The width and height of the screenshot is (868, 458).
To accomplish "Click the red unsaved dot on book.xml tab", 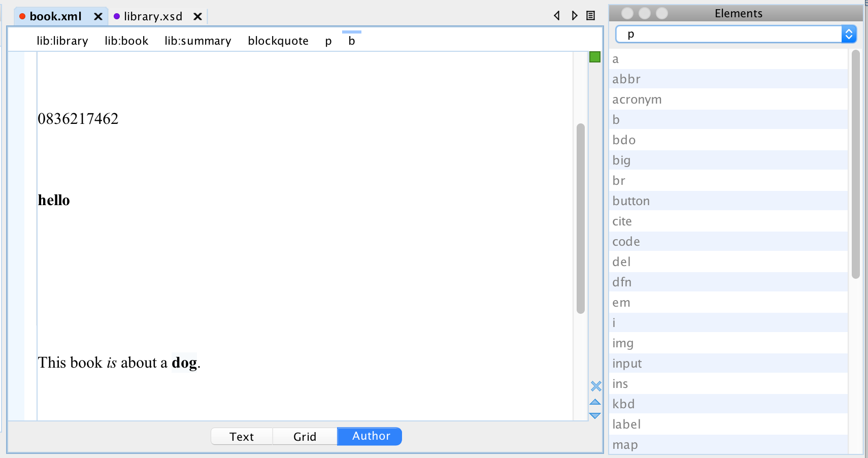I will pyautogui.click(x=22, y=16).
